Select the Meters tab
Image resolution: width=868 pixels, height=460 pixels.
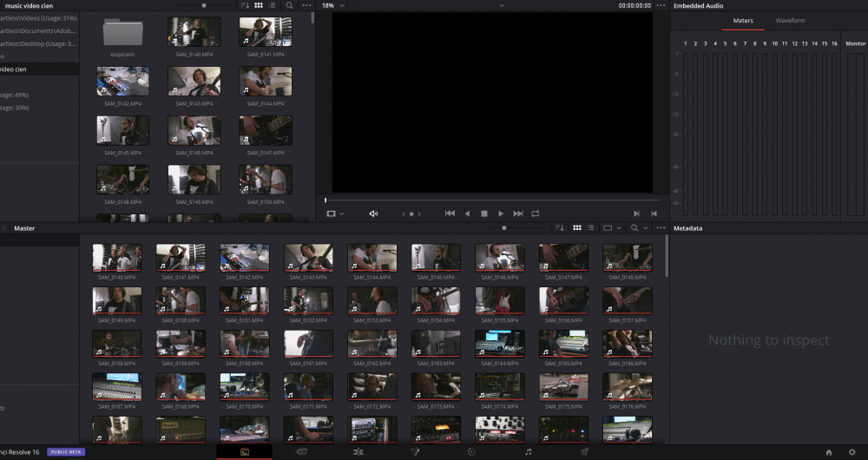coord(743,20)
